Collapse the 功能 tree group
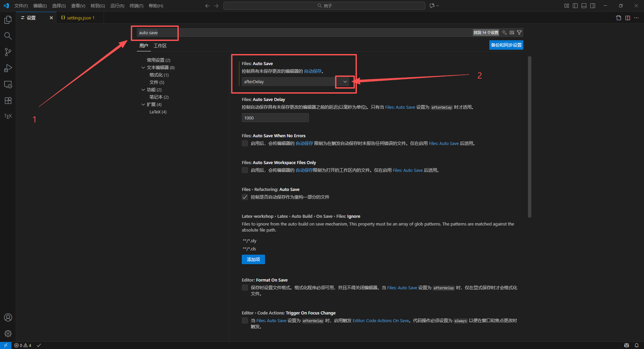 143,90
